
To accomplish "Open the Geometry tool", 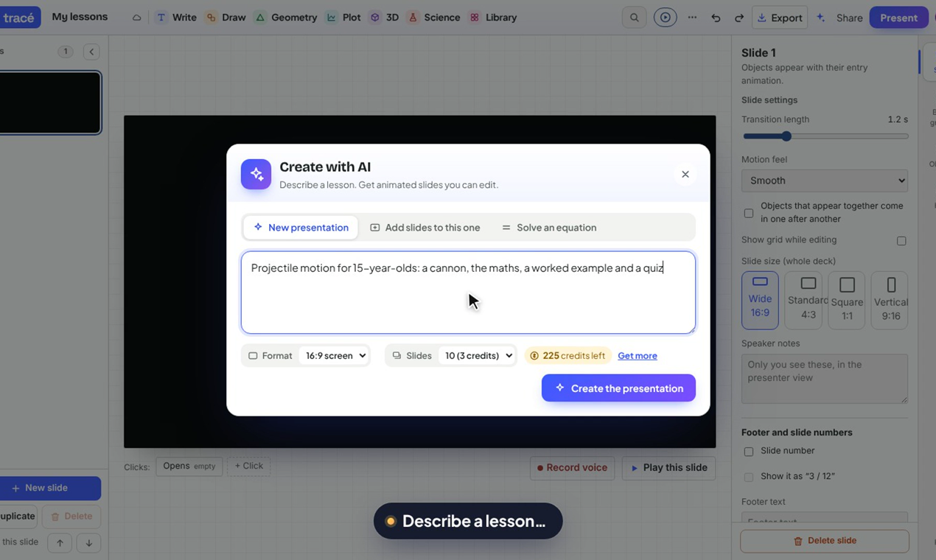I will (285, 18).
